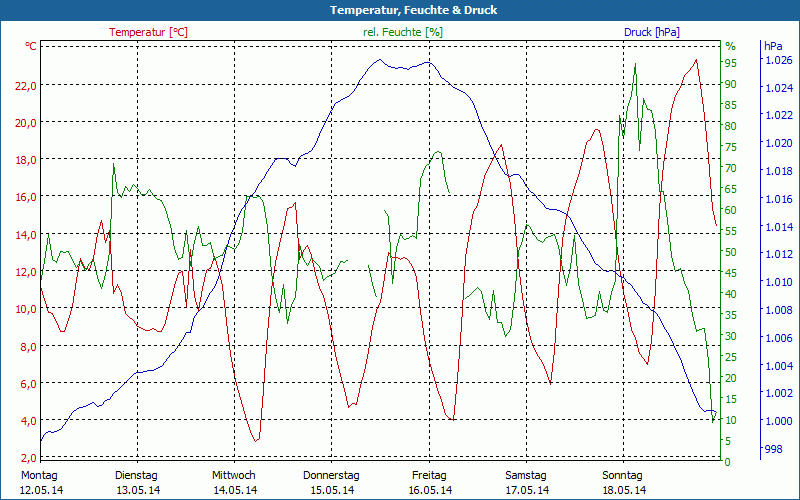Click the % unit label on humidity axis

point(730,46)
